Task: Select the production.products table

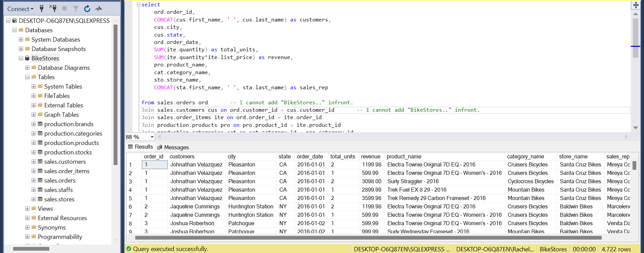Action: tap(71, 143)
